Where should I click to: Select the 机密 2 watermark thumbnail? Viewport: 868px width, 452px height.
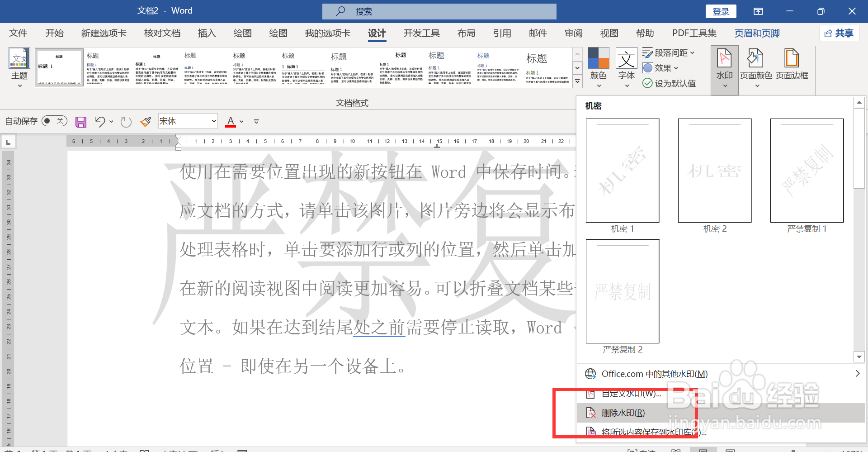(x=715, y=171)
